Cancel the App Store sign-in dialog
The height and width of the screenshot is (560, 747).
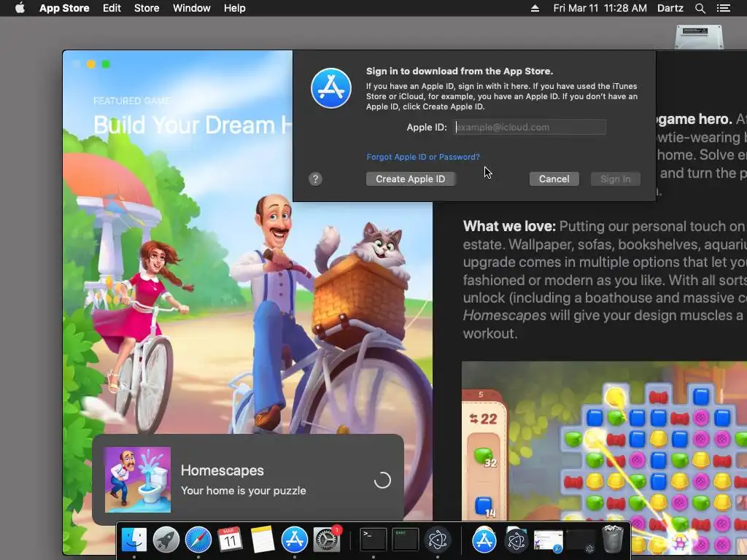(554, 179)
